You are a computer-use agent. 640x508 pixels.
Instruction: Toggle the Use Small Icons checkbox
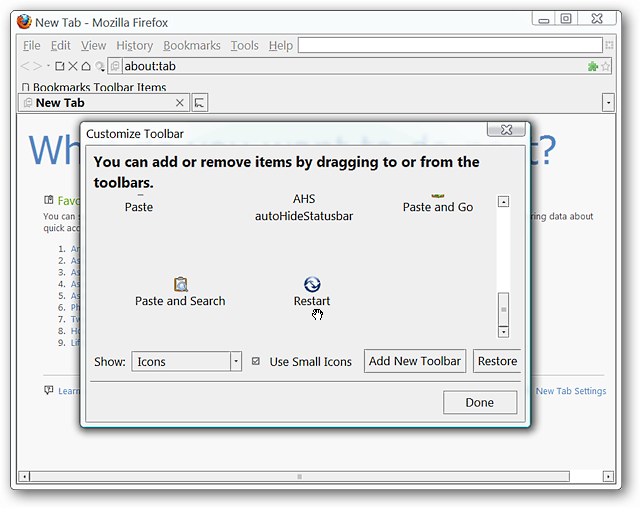click(256, 361)
